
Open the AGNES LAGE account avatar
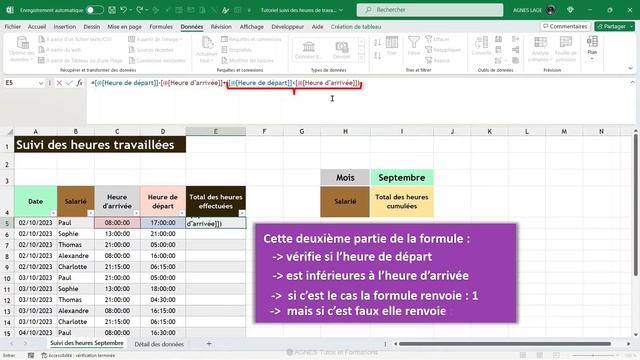tap(551, 10)
